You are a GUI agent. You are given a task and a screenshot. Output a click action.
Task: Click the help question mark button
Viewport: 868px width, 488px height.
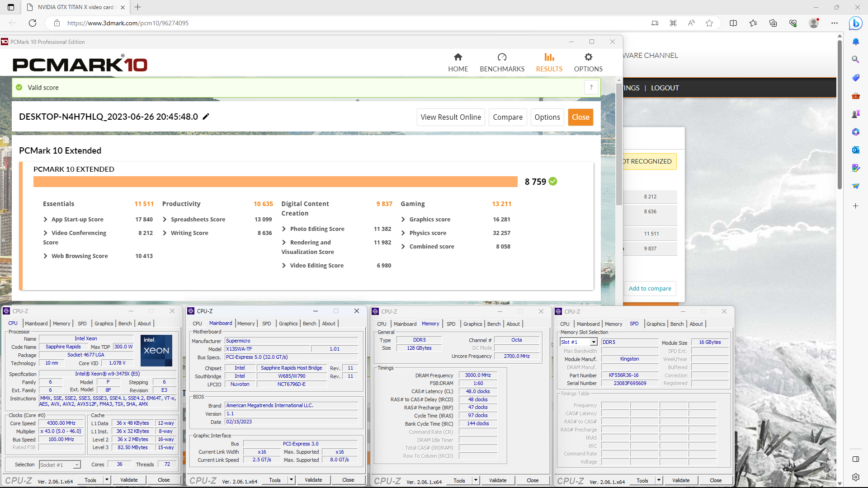point(591,87)
